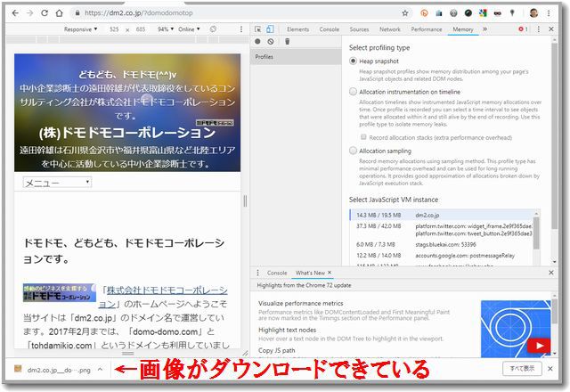The width and height of the screenshot is (570, 392).
Task: Select the Memory tab
Action: click(x=463, y=29)
